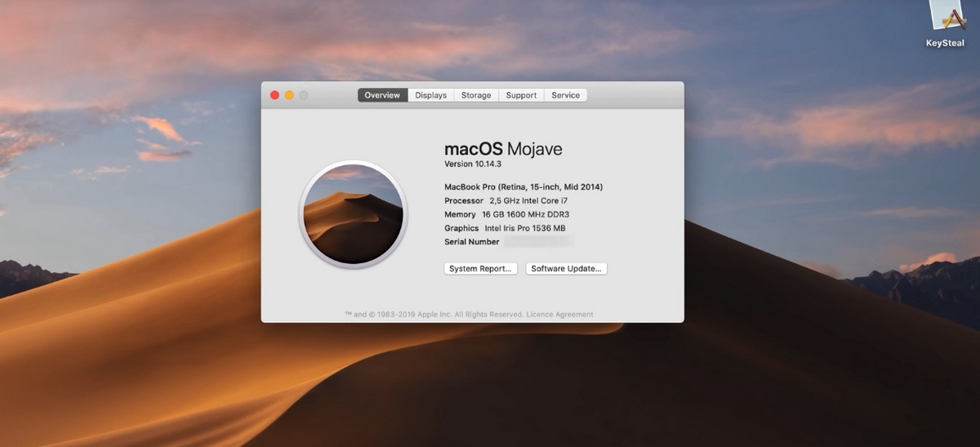Click the Memory label
The width and height of the screenshot is (980, 447).
click(460, 215)
